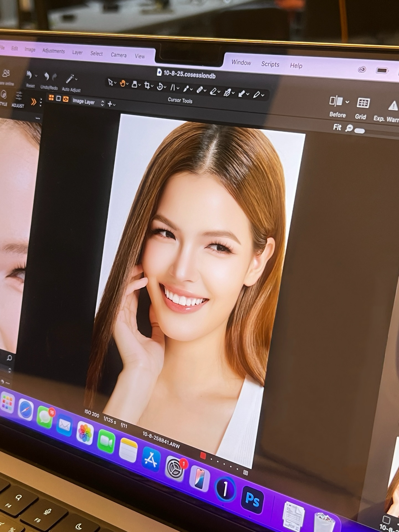Select the Loupe cursor tool
This screenshot has height=532, width=399.
click(x=134, y=84)
